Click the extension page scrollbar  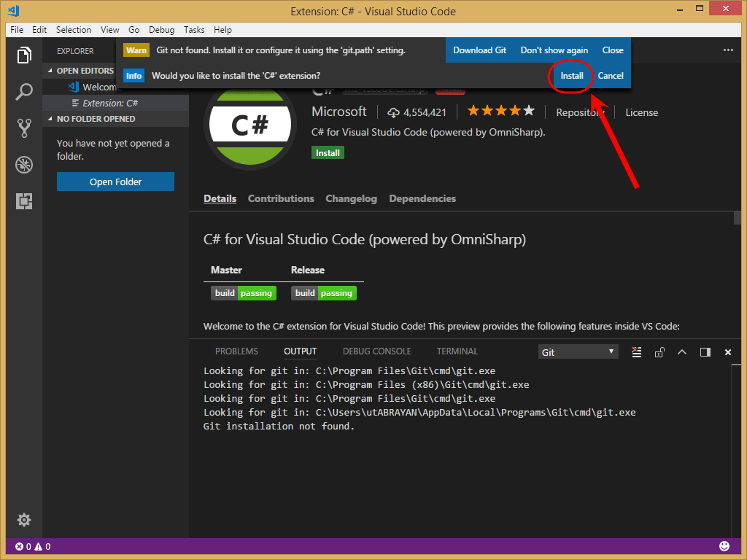point(737,217)
